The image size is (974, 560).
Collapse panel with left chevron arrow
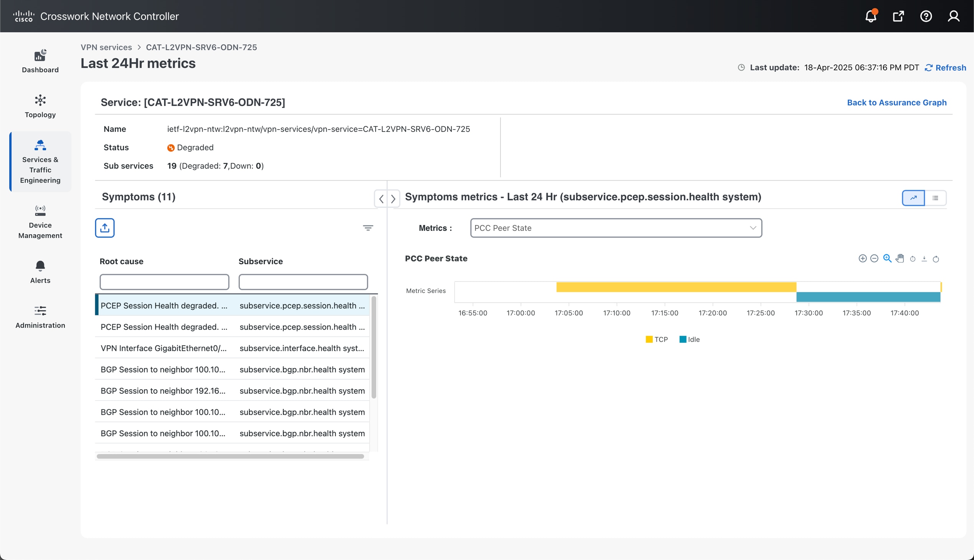point(381,199)
